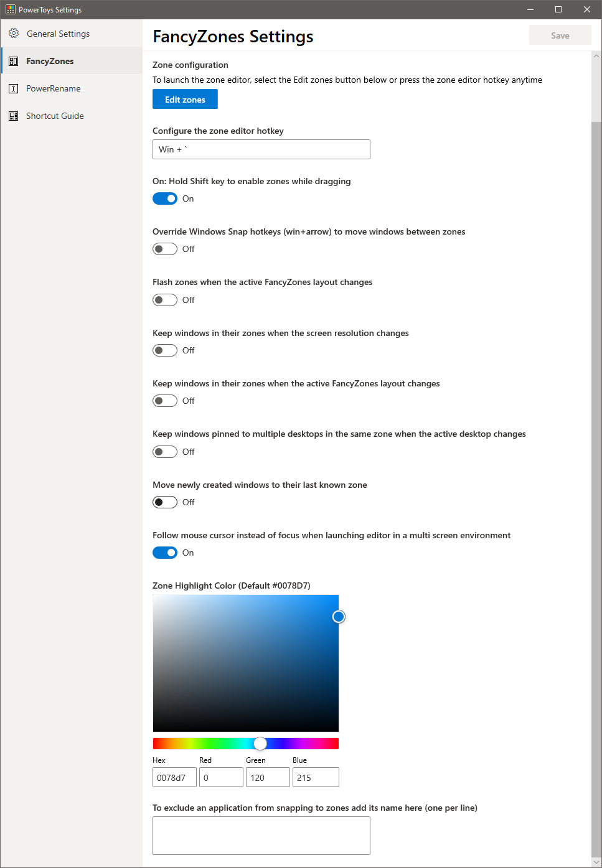Save the FancyZones settings
This screenshot has height=868, width=602.
tap(560, 35)
